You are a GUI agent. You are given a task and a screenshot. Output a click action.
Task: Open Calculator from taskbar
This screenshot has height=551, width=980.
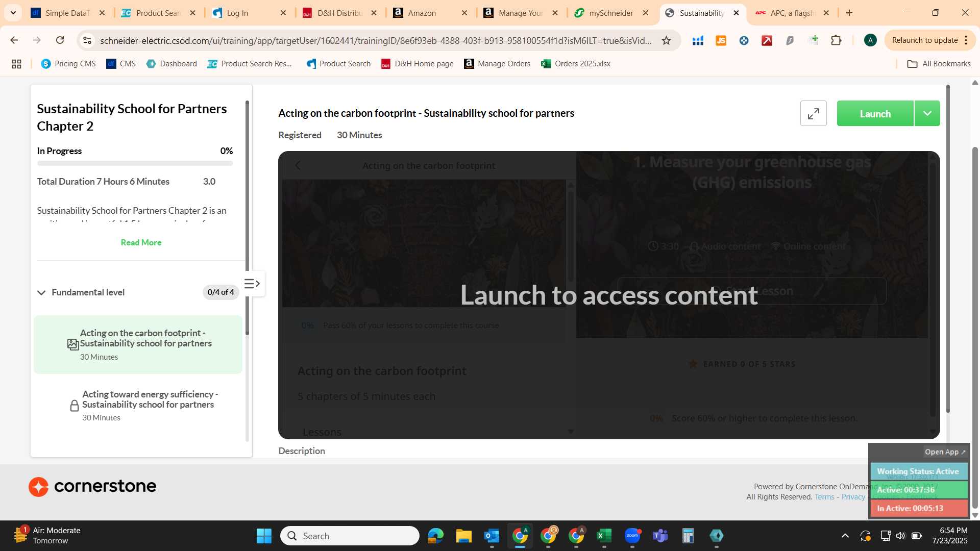[x=688, y=536]
